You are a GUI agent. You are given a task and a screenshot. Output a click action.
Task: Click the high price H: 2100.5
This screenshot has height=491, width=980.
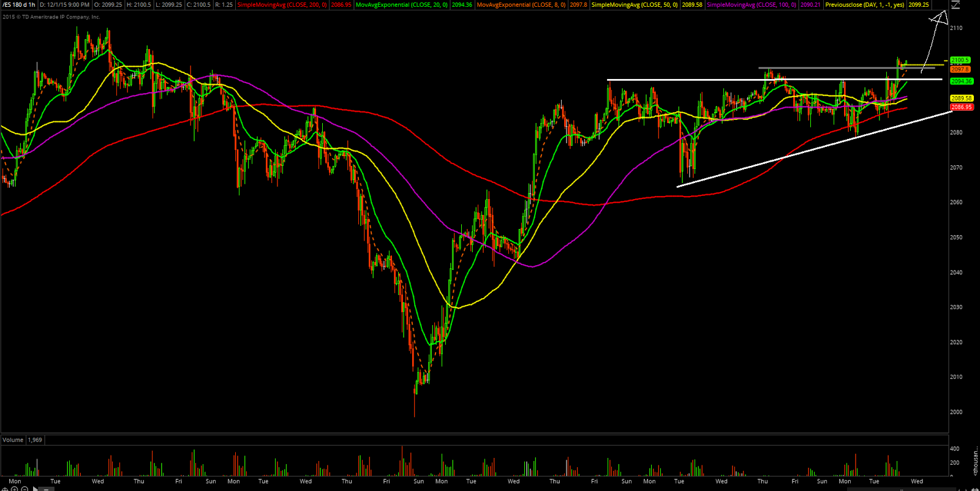(138, 4)
